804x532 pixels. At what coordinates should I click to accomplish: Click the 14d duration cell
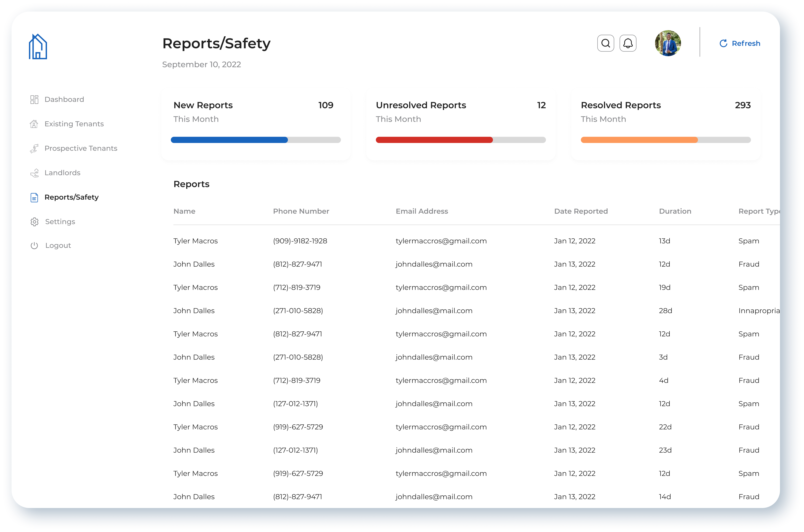(x=665, y=497)
